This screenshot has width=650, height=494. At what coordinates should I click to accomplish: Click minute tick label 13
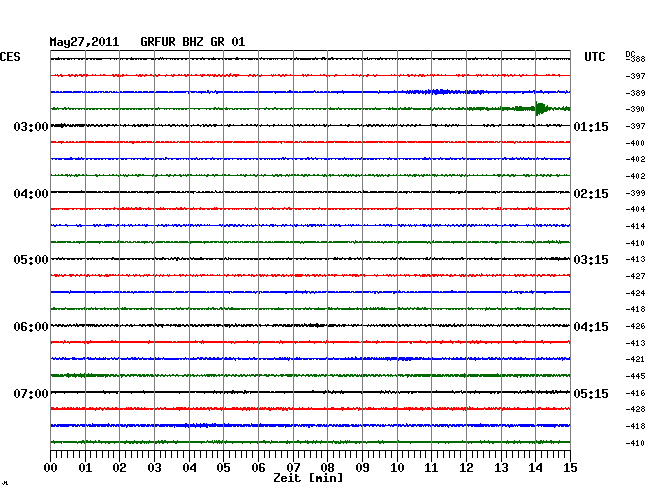click(501, 467)
